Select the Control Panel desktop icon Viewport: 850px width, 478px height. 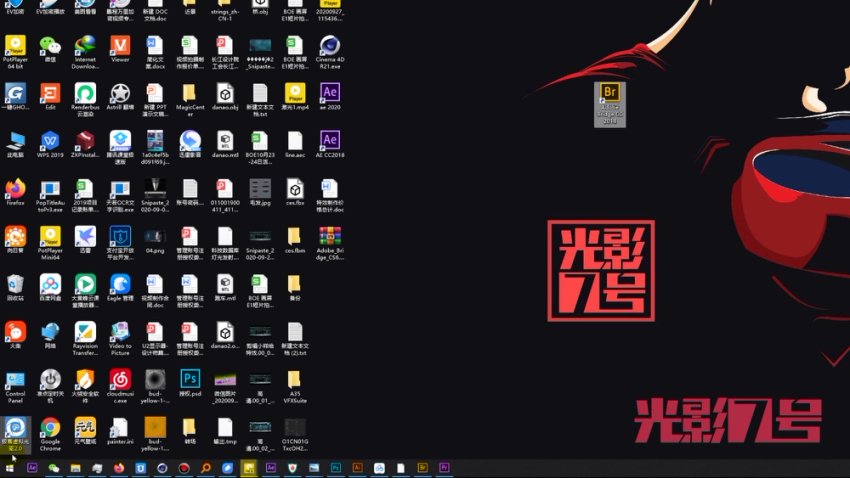click(15, 380)
